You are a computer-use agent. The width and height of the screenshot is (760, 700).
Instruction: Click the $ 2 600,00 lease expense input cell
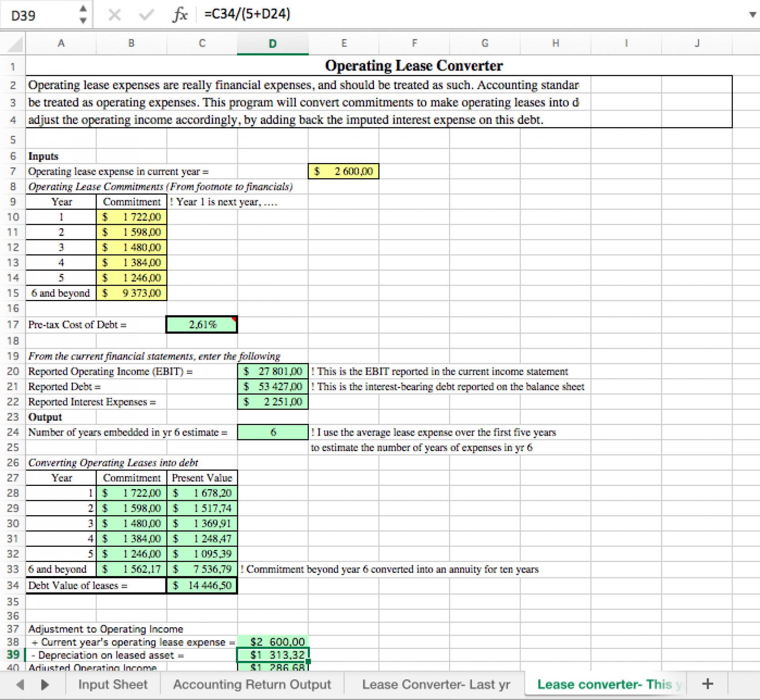click(344, 171)
